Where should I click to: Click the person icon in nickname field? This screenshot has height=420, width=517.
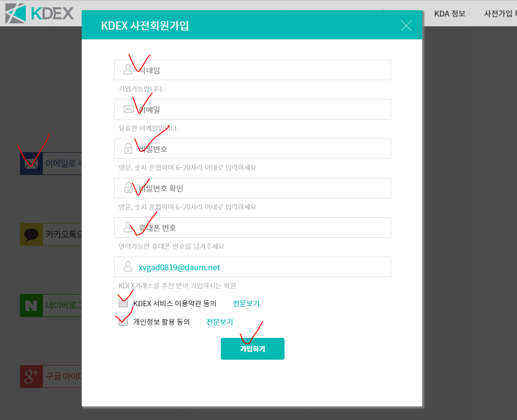click(128, 70)
